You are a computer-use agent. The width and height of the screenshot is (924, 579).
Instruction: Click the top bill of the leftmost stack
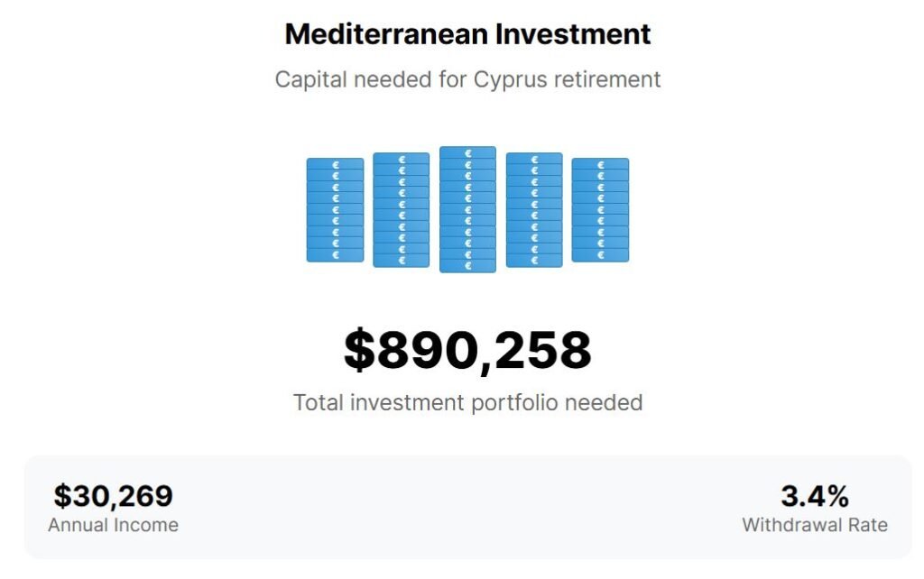(335, 165)
